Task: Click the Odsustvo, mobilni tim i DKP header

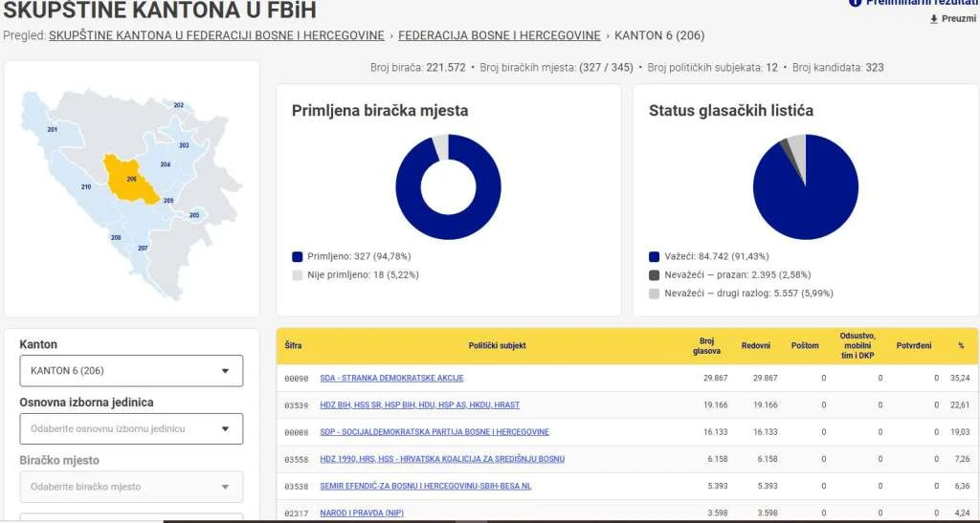Action: coord(858,346)
